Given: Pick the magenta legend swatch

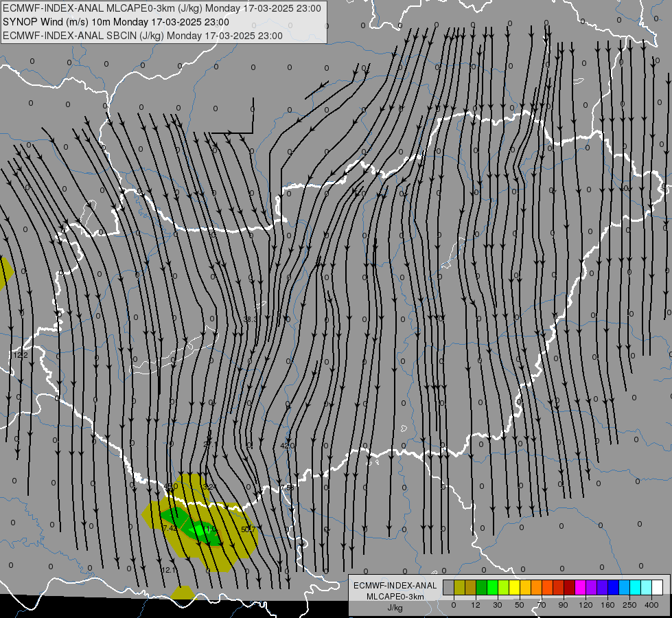Looking at the screenshot, I should coord(580,587).
